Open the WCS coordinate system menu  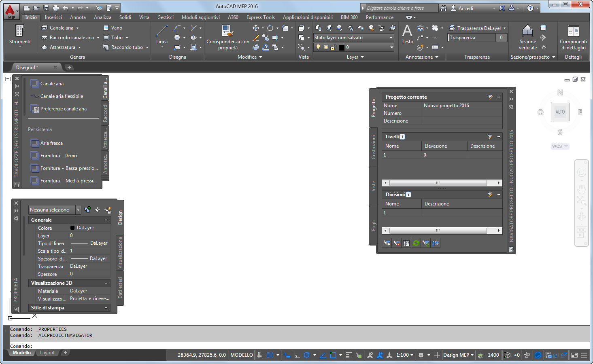(x=559, y=146)
